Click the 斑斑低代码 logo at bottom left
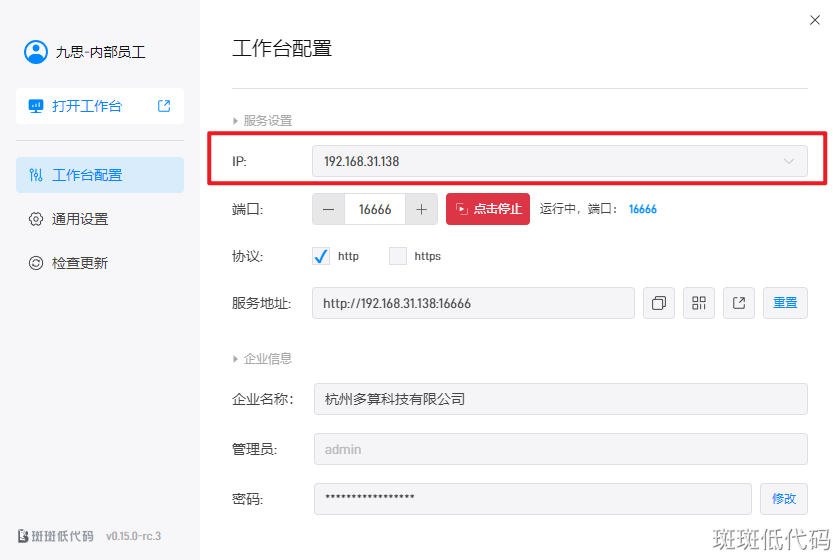This screenshot has width=840, height=560. coord(56,536)
